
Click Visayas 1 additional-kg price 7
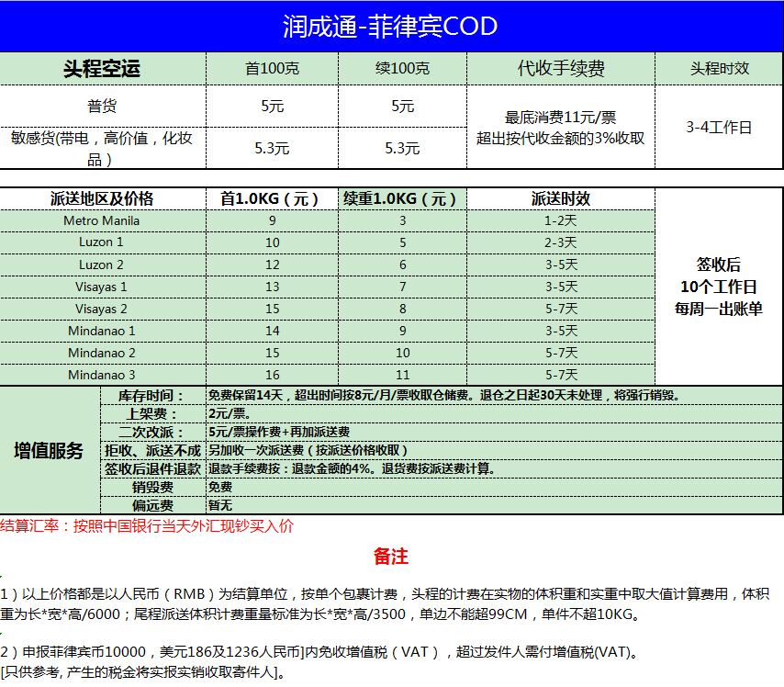pyautogui.click(x=402, y=287)
